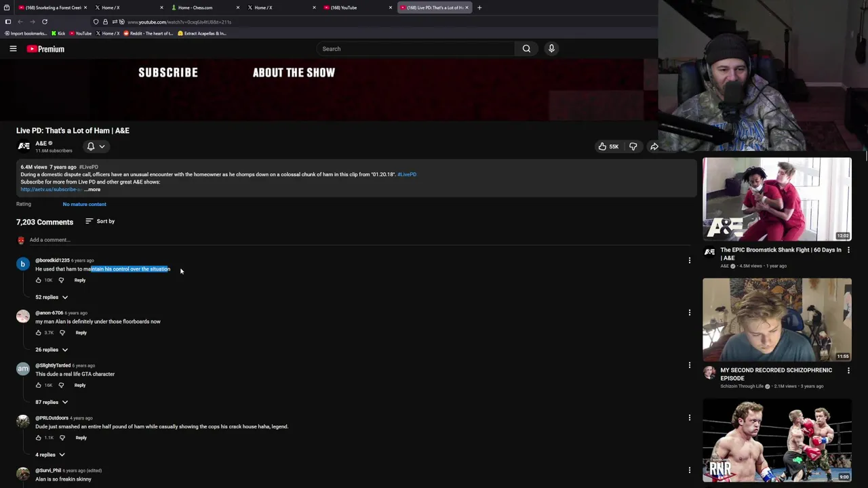Open options menu for @SlightlyTarded comment
Viewport: 868px width, 488px height.
tap(690, 365)
